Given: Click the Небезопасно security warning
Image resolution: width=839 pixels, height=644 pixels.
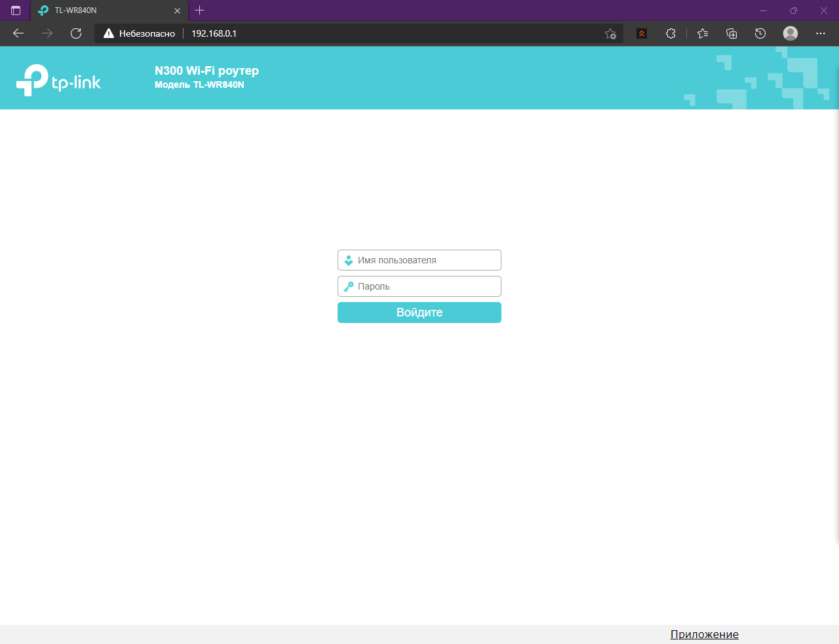Looking at the screenshot, I should coord(140,33).
